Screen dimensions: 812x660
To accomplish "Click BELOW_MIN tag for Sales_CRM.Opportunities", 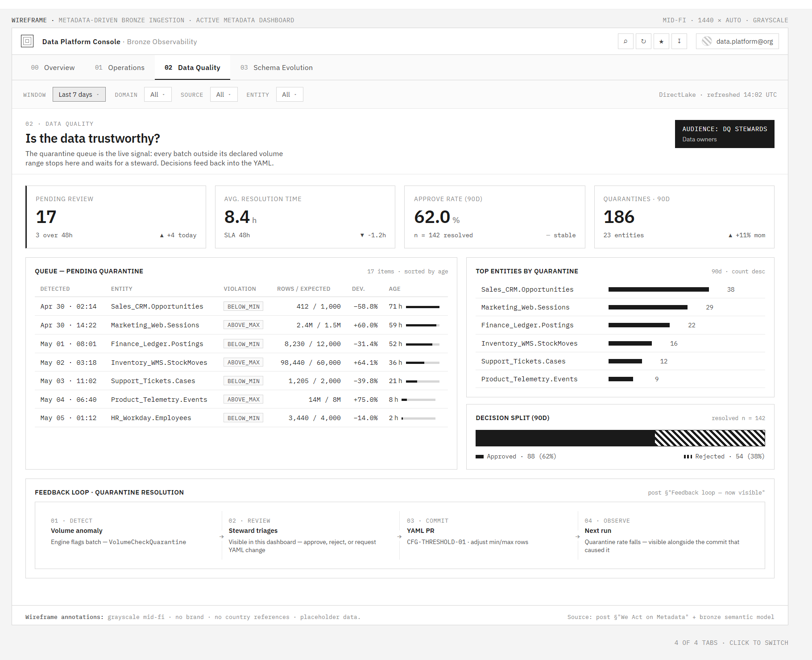I will click(243, 306).
